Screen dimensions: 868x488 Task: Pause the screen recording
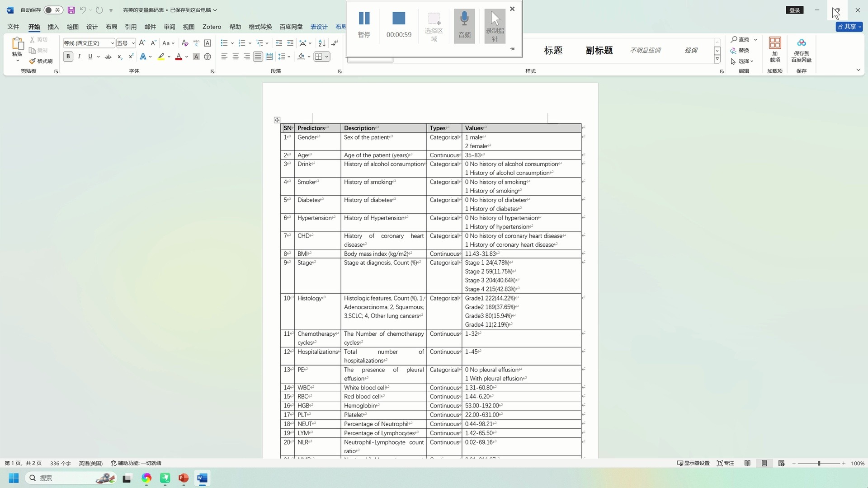coord(364,25)
